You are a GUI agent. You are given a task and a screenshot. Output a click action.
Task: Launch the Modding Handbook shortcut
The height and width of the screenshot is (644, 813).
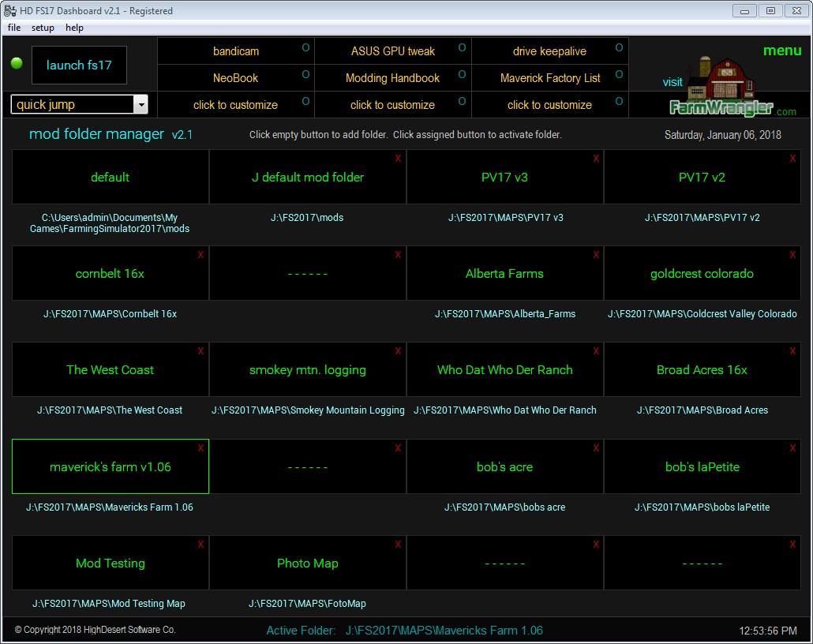tap(392, 78)
